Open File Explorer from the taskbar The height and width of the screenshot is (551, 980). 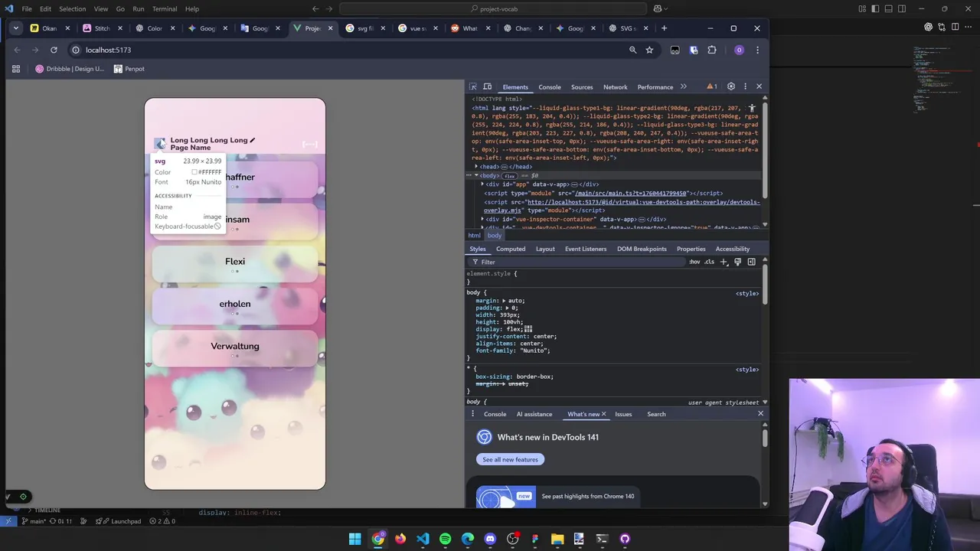coord(557,539)
